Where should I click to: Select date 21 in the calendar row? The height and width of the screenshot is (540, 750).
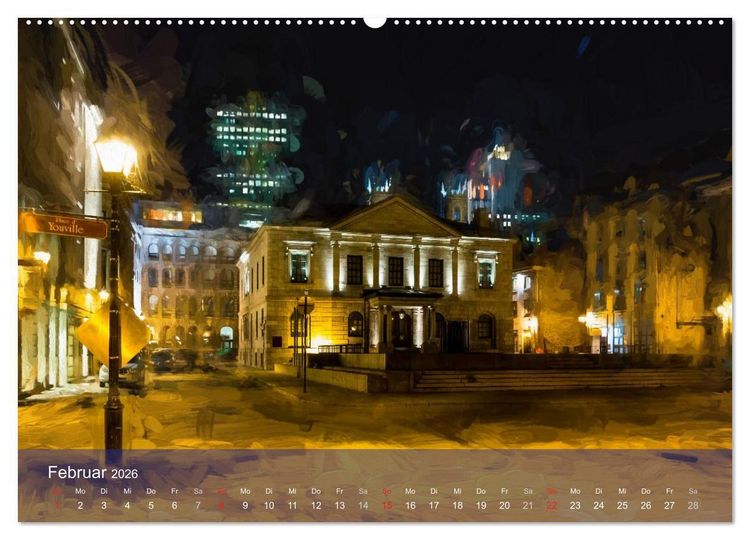528,505
